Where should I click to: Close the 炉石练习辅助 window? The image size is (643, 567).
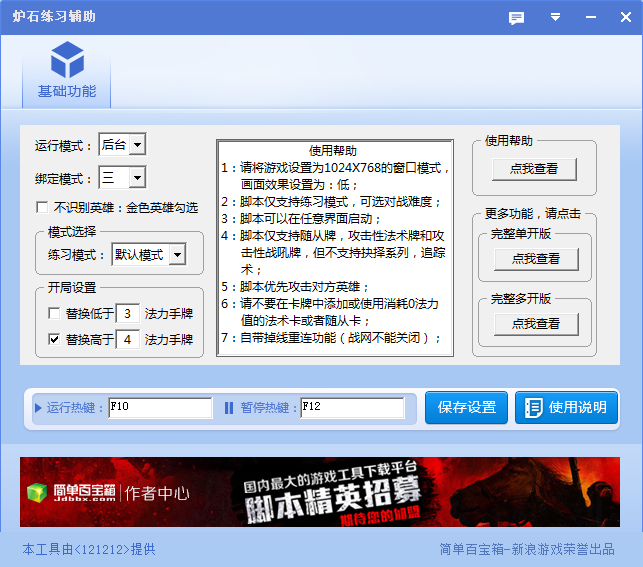(x=626, y=17)
